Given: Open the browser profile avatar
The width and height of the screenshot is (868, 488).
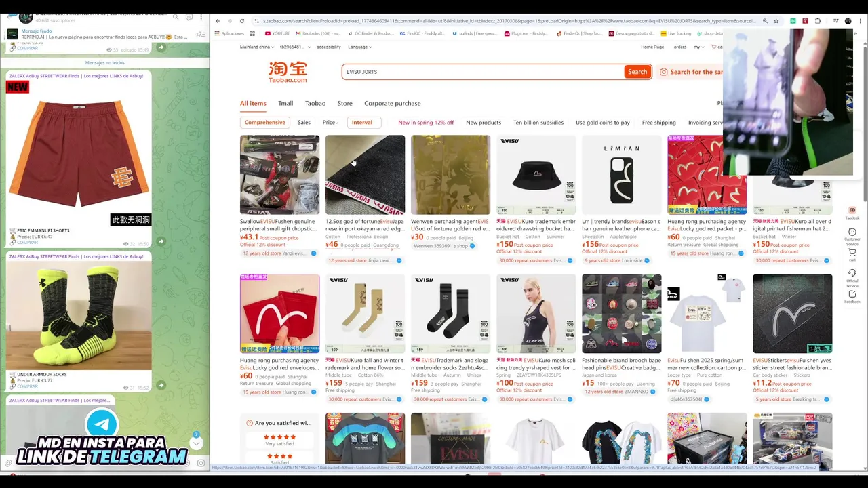Looking at the screenshot, I should [x=848, y=21].
